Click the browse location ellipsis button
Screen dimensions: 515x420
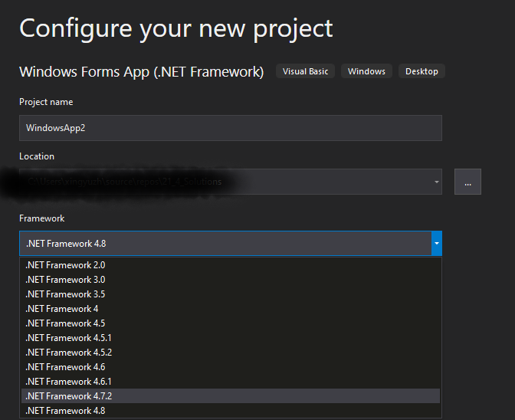coord(467,182)
